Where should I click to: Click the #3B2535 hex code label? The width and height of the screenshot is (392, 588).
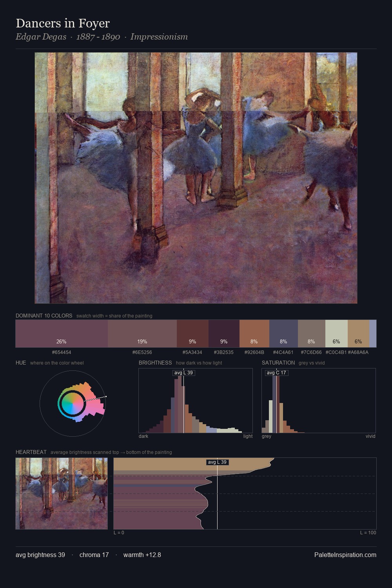click(224, 352)
